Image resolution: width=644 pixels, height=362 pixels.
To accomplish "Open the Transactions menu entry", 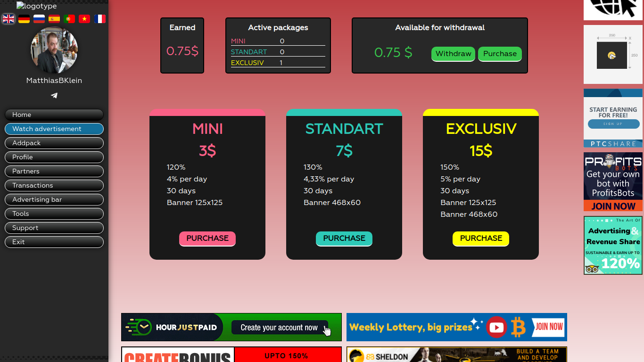I will coord(54,185).
